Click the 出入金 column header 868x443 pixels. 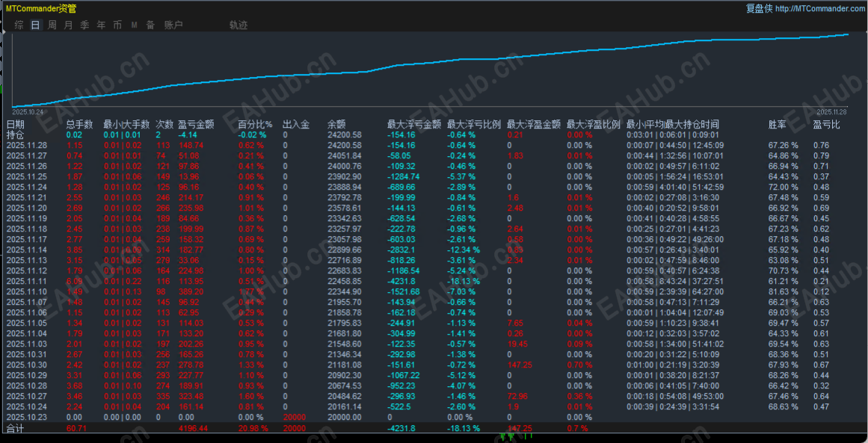click(x=295, y=125)
